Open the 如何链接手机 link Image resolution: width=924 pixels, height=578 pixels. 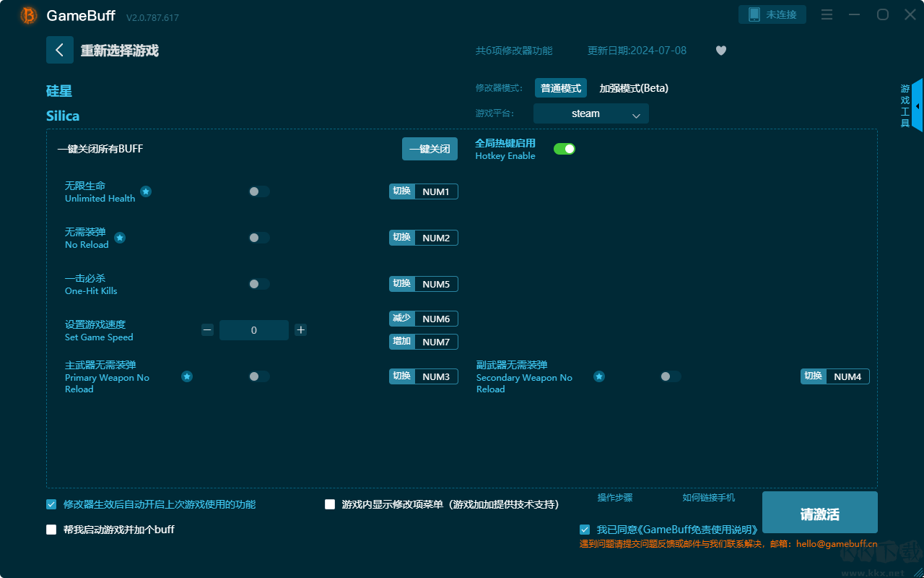pyautogui.click(x=709, y=498)
